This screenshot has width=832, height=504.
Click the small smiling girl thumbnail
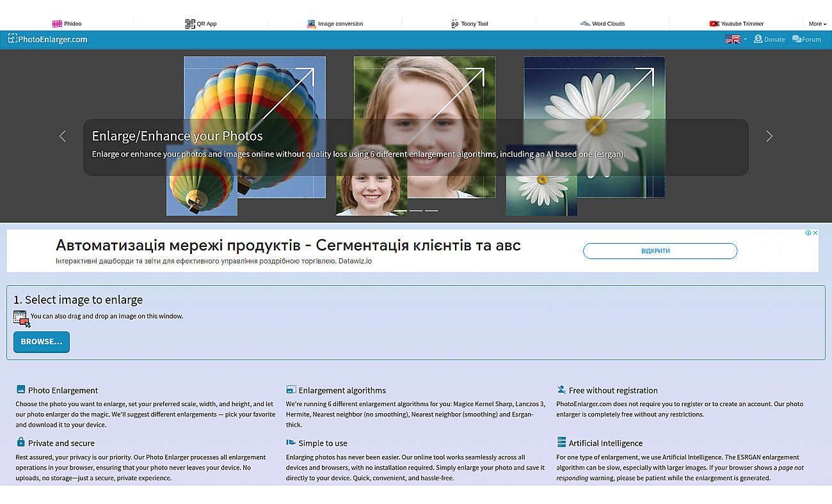372,181
